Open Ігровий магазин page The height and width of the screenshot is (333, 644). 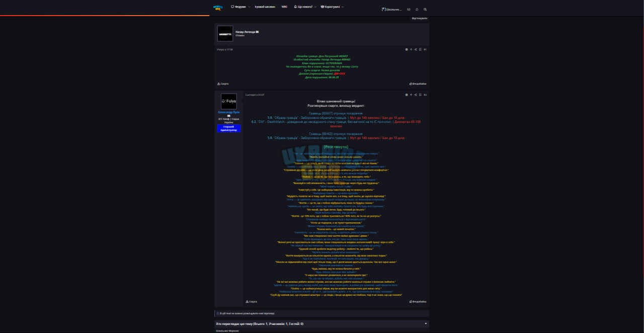265,7
